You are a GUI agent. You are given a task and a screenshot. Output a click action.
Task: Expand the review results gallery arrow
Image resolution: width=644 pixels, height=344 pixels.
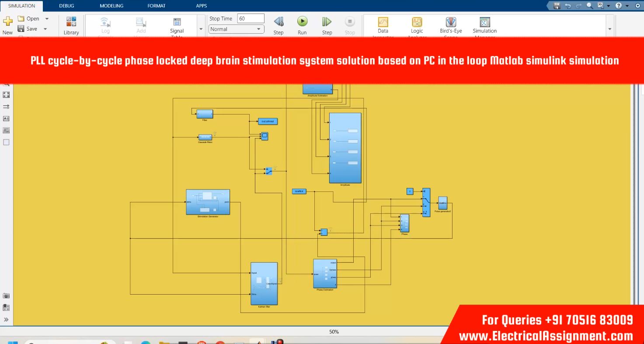point(609,29)
